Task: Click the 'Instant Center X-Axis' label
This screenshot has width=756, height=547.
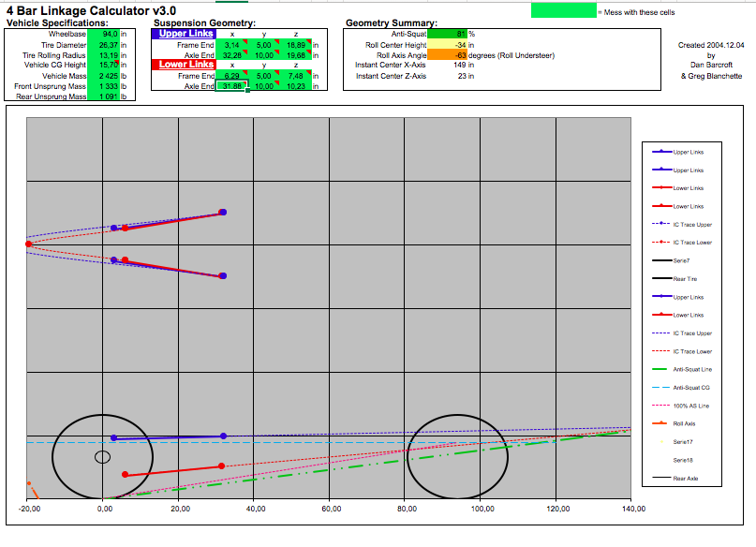Action: 391,65
